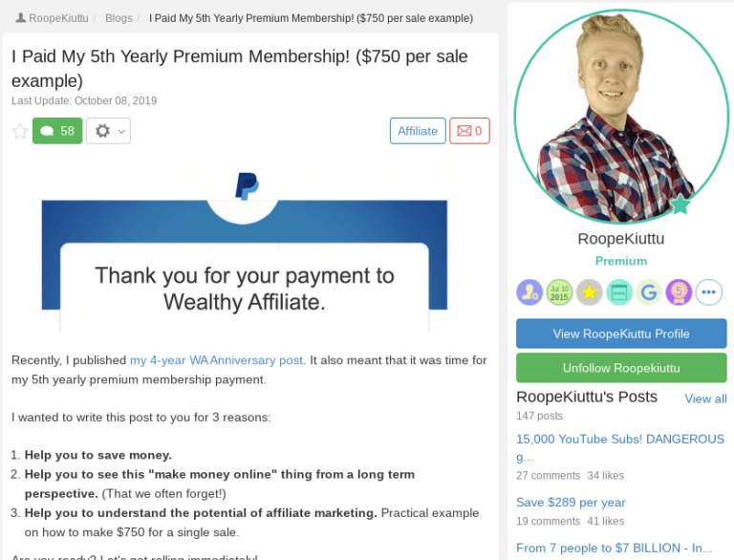Viewport: 734px width, 560px height.
Task: Click the first purple user badge icon
Action: coord(529,292)
